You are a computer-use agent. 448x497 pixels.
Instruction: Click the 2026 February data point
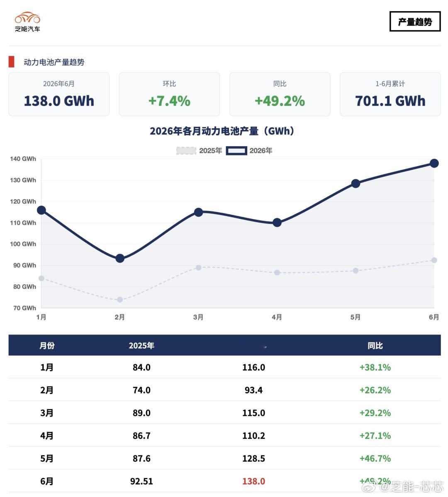pyautogui.click(x=120, y=258)
